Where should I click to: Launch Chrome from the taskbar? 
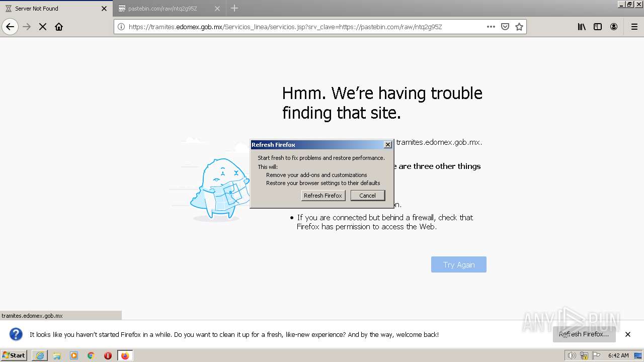91,355
